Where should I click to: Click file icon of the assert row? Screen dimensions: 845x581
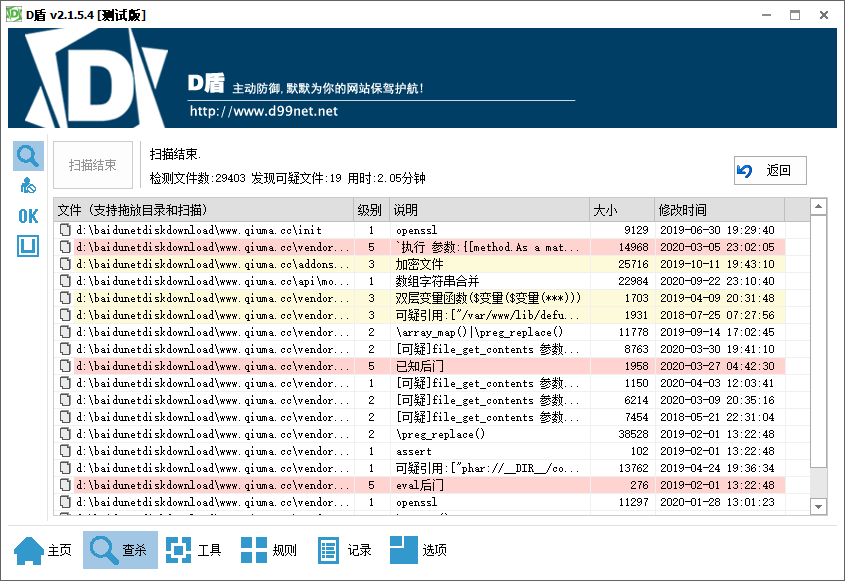[x=65, y=451]
